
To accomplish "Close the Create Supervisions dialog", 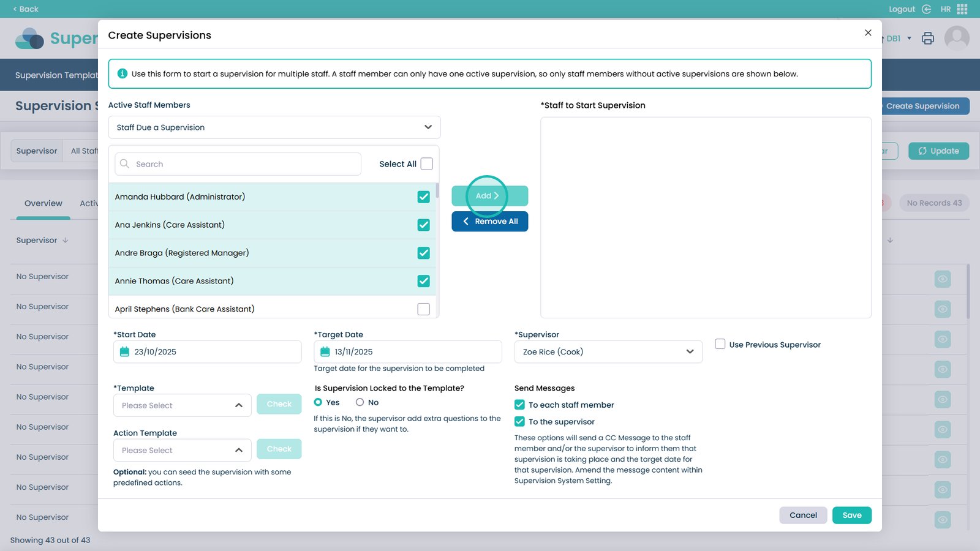I will (x=868, y=33).
